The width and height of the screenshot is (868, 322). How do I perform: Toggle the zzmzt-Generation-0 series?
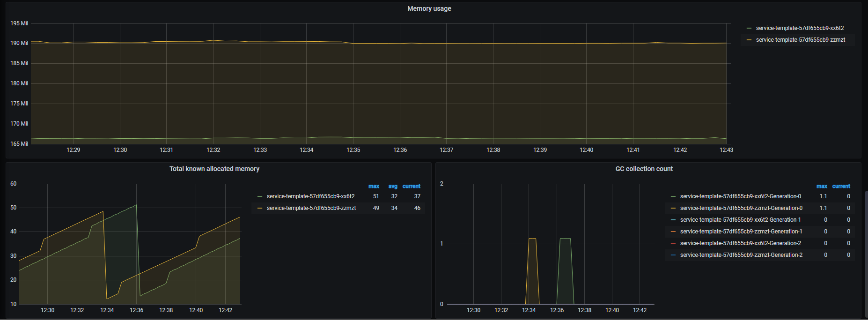coord(741,208)
